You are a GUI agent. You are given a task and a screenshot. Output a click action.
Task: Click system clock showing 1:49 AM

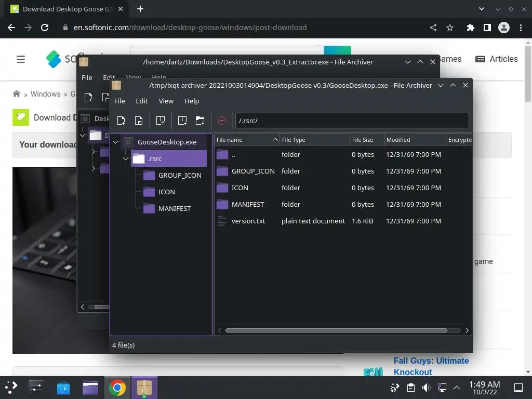[x=484, y=388]
